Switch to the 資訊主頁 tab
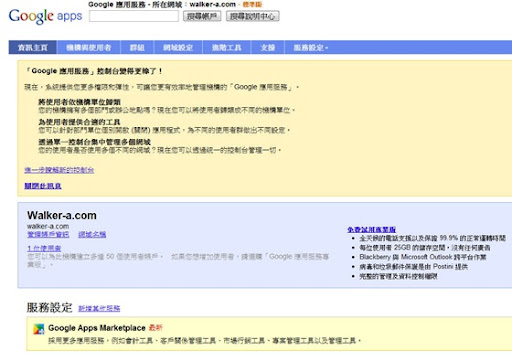The height and width of the screenshot is (361, 512). click(x=33, y=47)
